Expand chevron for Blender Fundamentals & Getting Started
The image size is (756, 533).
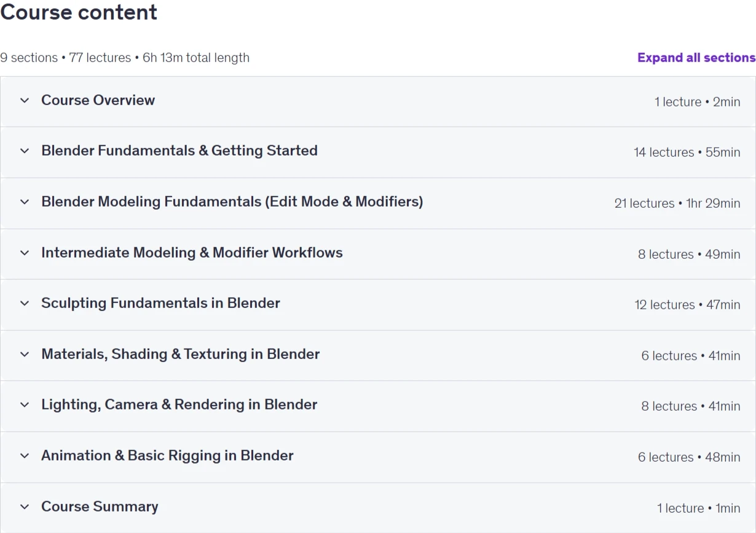click(25, 151)
